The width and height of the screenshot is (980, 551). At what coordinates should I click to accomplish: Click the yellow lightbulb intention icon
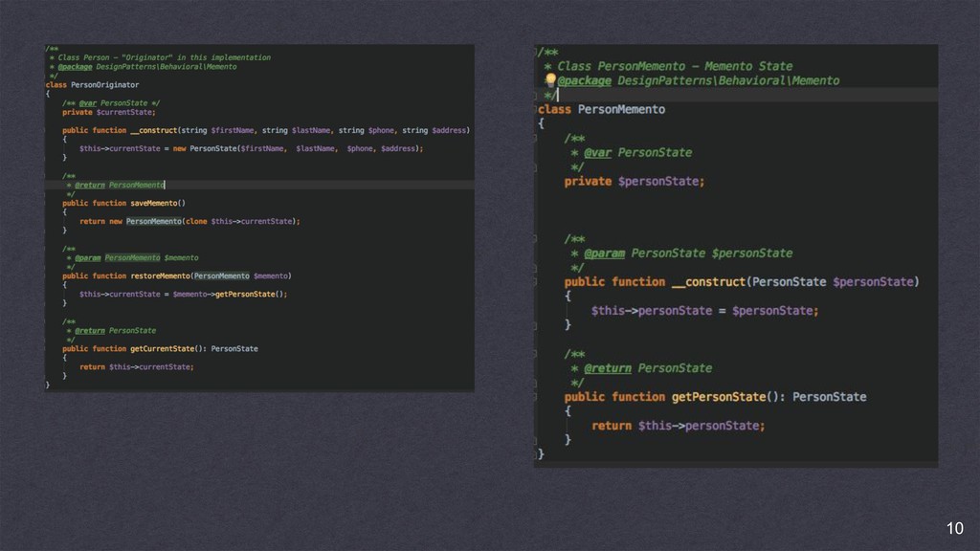[x=550, y=79]
